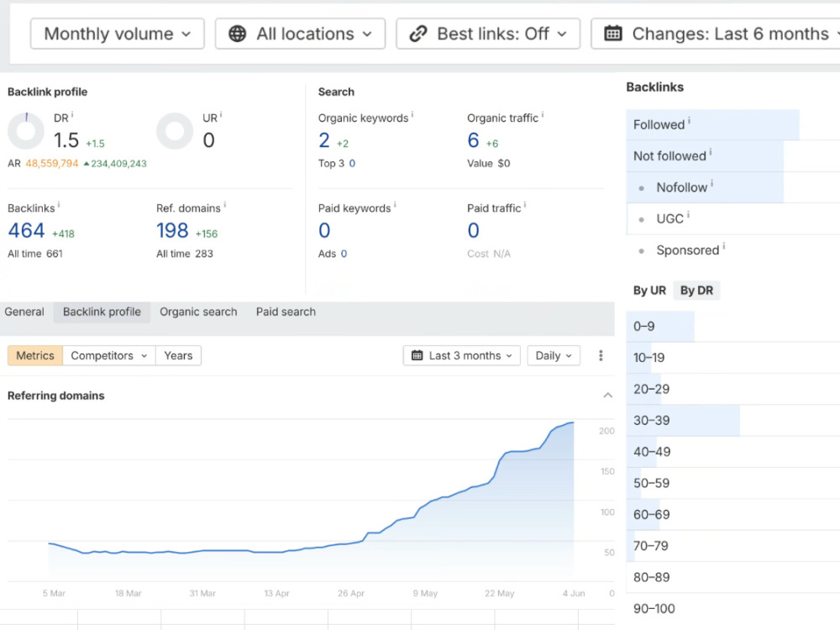Select the Metrics toggle button
This screenshot has width=840, height=630.
[x=34, y=355]
